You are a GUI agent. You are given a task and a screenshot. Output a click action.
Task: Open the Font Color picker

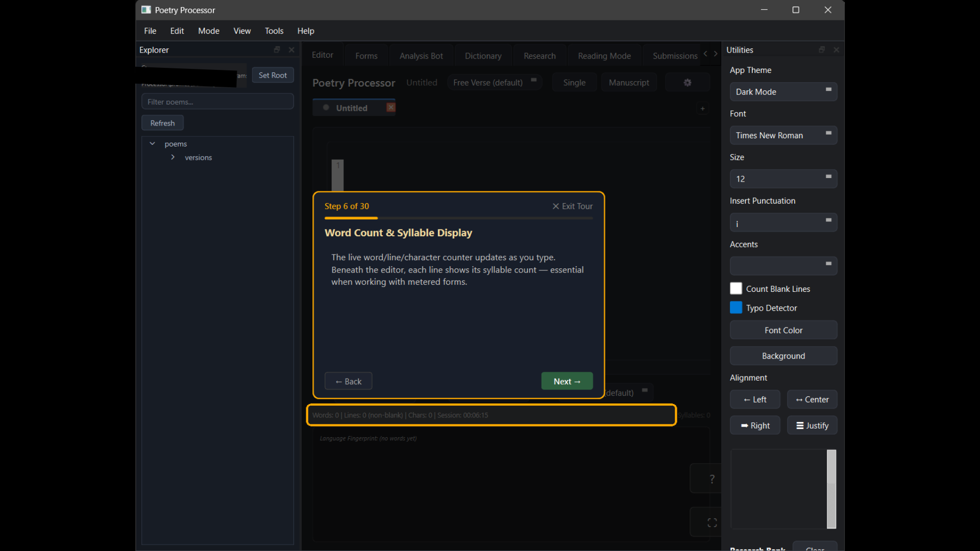pyautogui.click(x=783, y=330)
